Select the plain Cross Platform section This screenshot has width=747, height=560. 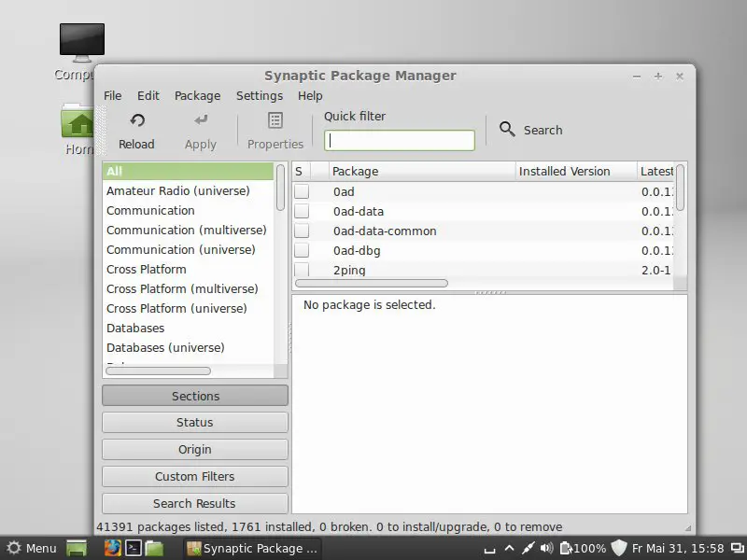189,269
